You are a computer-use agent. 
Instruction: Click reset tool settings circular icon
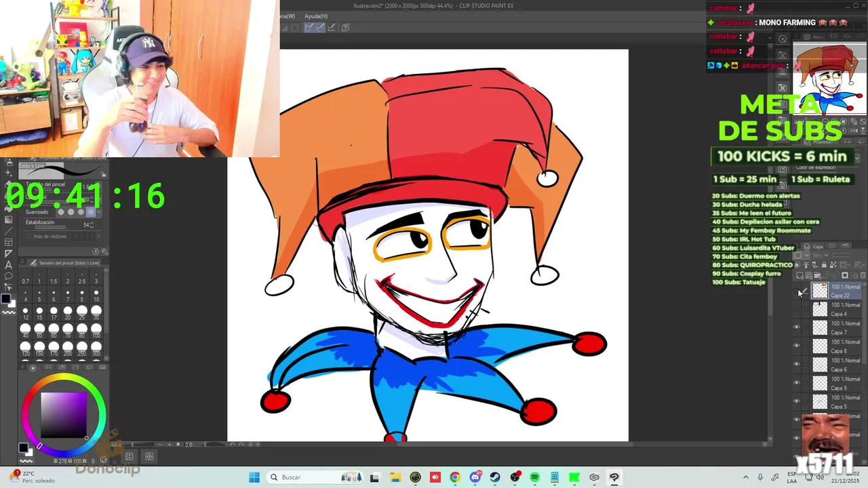96,251
